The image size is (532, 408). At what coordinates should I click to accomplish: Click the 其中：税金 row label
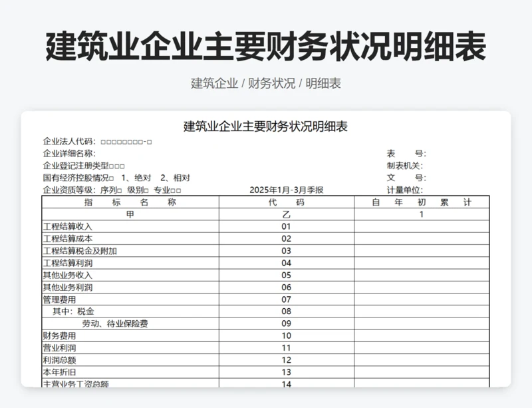(x=73, y=311)
